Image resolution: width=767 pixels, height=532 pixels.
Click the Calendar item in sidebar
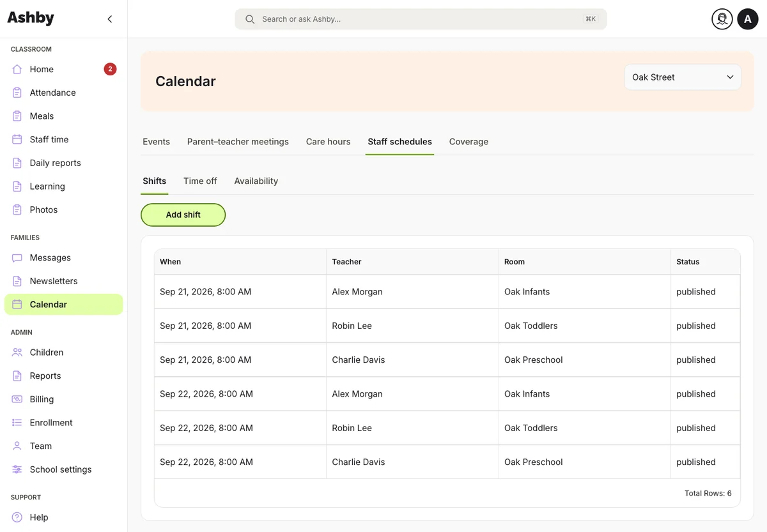63,305
